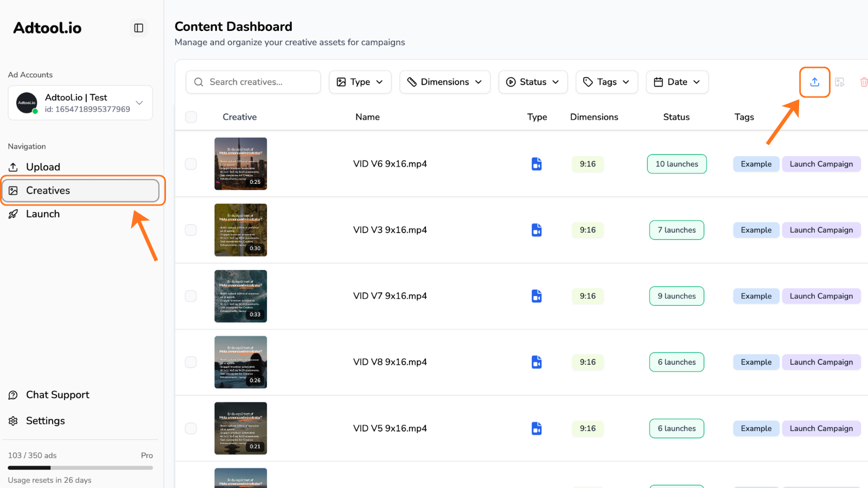Collapse the sidebar using the panel icon

(x=138, y=28)
